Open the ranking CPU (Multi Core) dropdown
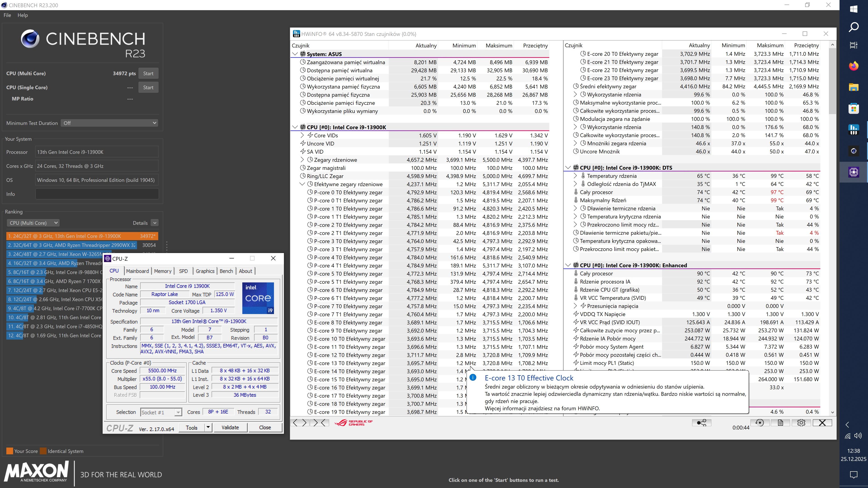Viewport: 868px width, 488px height. [x=33, y=223]
